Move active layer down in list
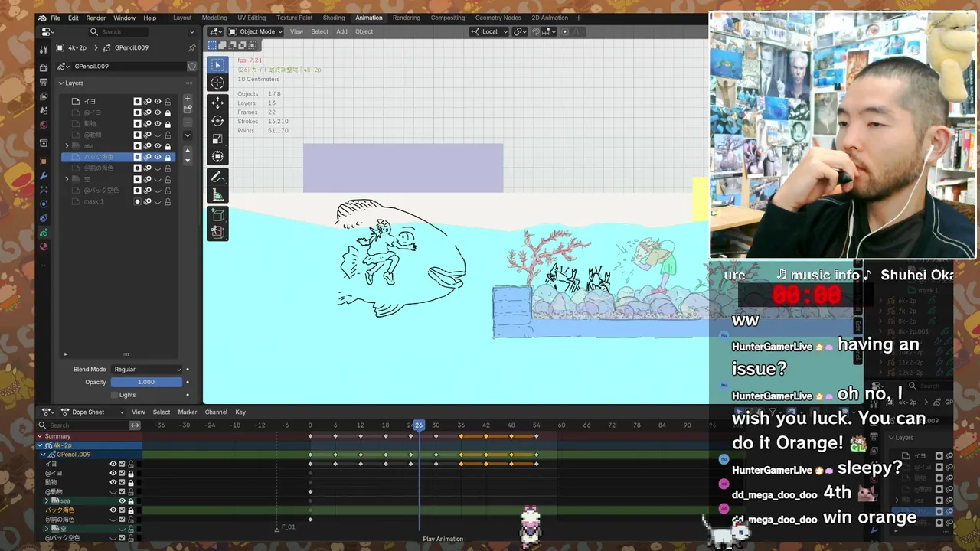This screenshot has width=980, height=551. [x=188, y=160]
